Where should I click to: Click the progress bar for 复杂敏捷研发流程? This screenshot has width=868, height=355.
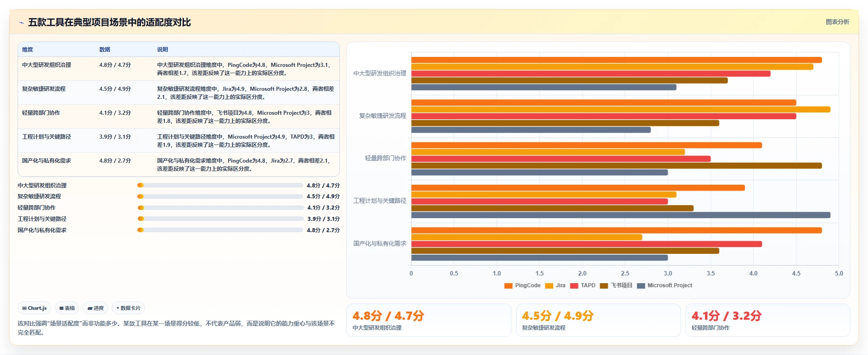220,196
